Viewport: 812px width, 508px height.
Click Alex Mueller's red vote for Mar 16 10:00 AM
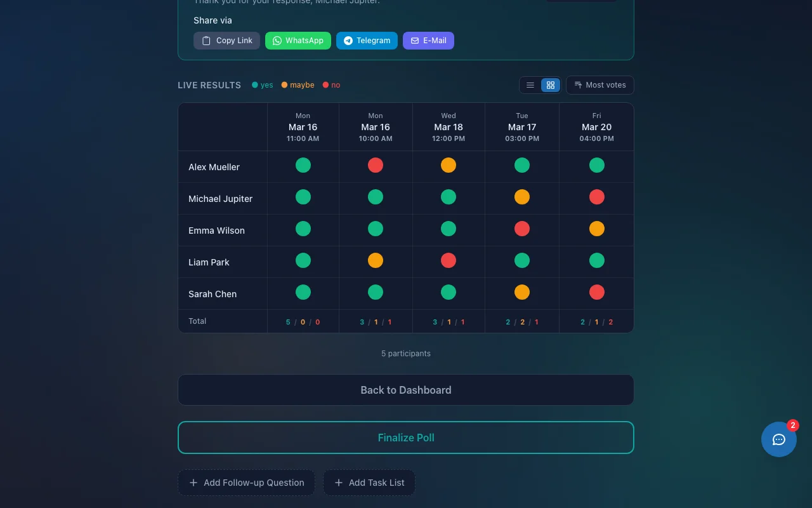click(x=376, y=165)
